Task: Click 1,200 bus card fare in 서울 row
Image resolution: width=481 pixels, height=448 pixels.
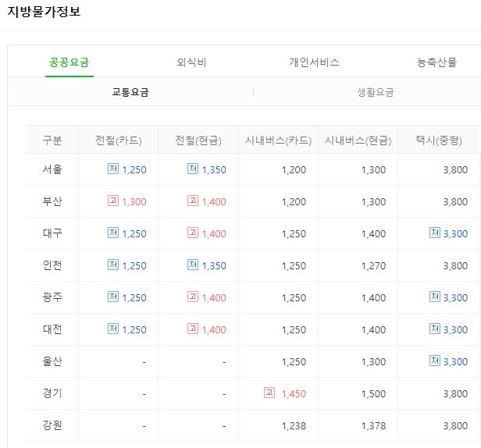Action: (x=294, y=170)
